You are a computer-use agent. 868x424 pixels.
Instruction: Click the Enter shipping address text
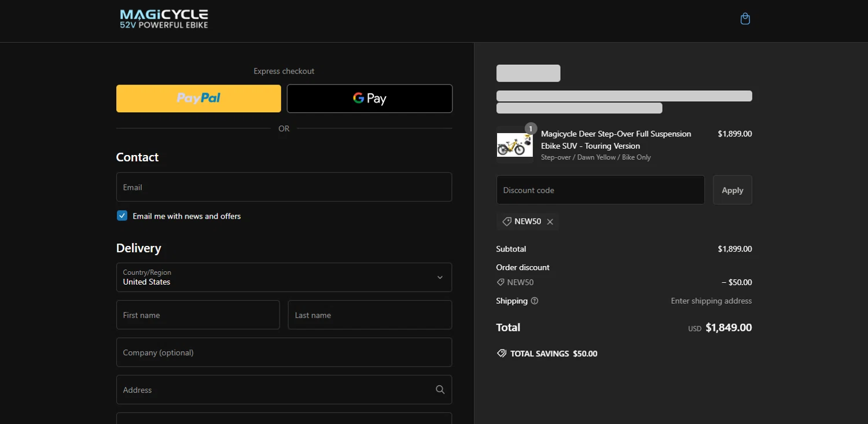click(711, 301)
